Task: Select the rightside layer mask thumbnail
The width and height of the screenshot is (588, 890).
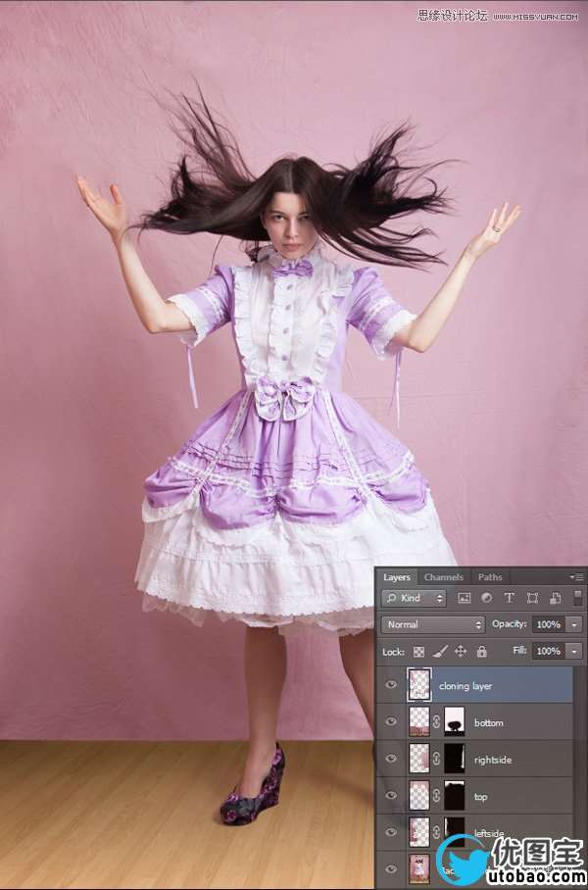Action: (x=454, y=759)
